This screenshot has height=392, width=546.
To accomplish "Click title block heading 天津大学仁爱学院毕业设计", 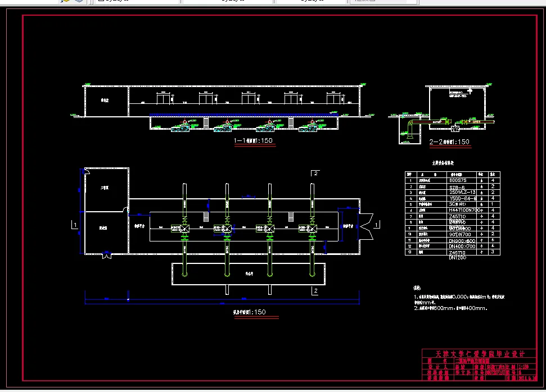I will [480, 354].
